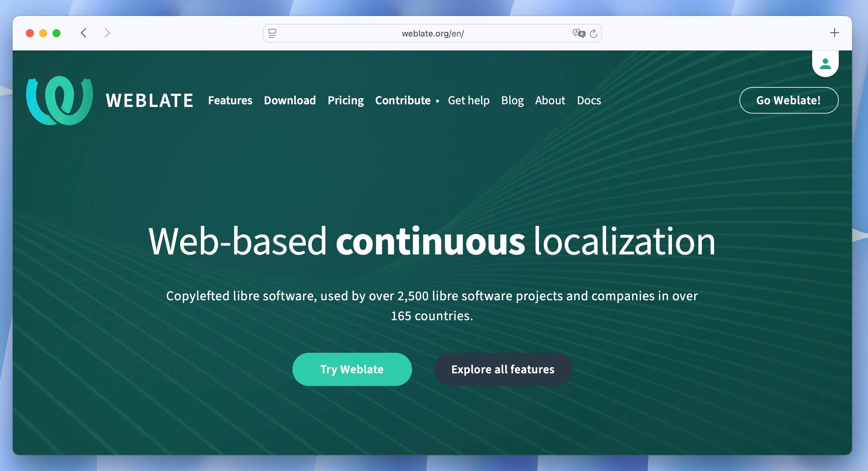Click the Go Weblate! button
Viewport: 868px width, 471px height.
(x=789, y=100)
